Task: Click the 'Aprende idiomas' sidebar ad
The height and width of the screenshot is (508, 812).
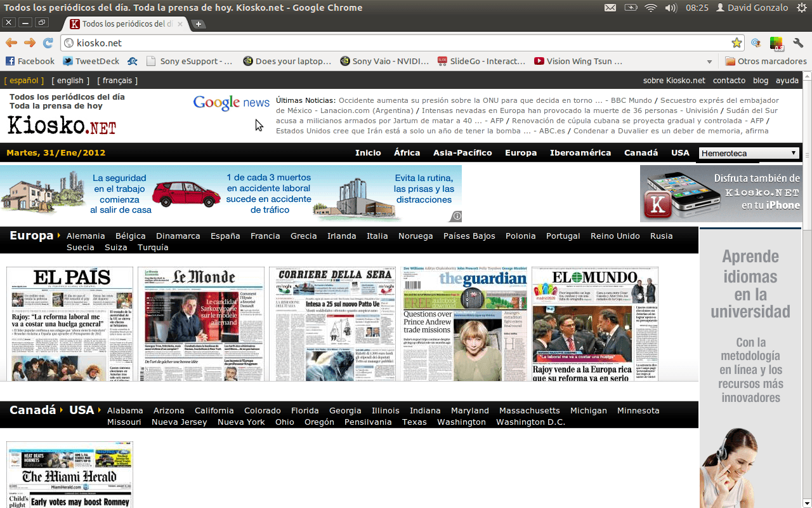Action: pos(750,368)
